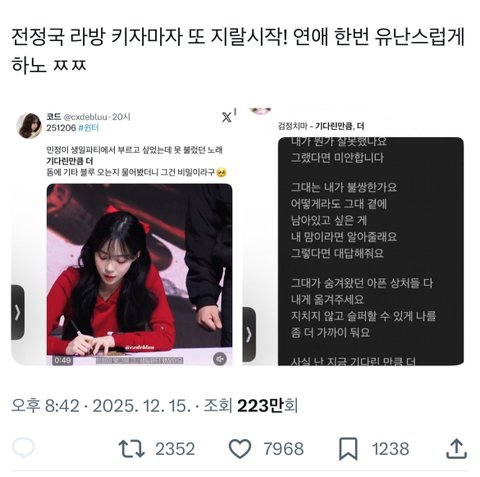Viewport: 480px width, 477px height.
Task: Open the tweet timestamp 오후 8:42
Action: click(46, 406)
